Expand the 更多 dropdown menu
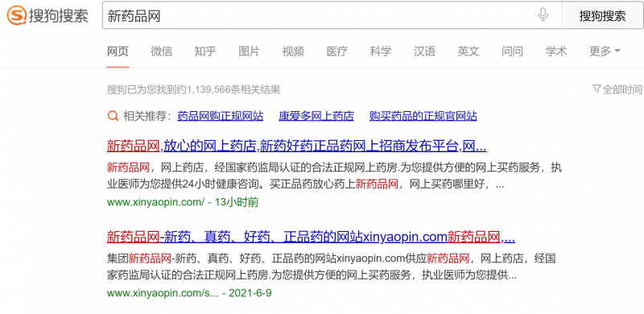The width and height of the screenshot is (644, 314). click(605, 51)
